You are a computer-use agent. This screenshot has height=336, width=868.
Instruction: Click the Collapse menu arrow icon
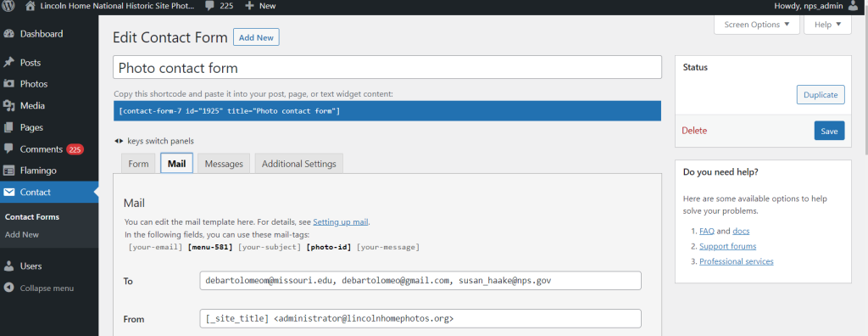point(8,288)
